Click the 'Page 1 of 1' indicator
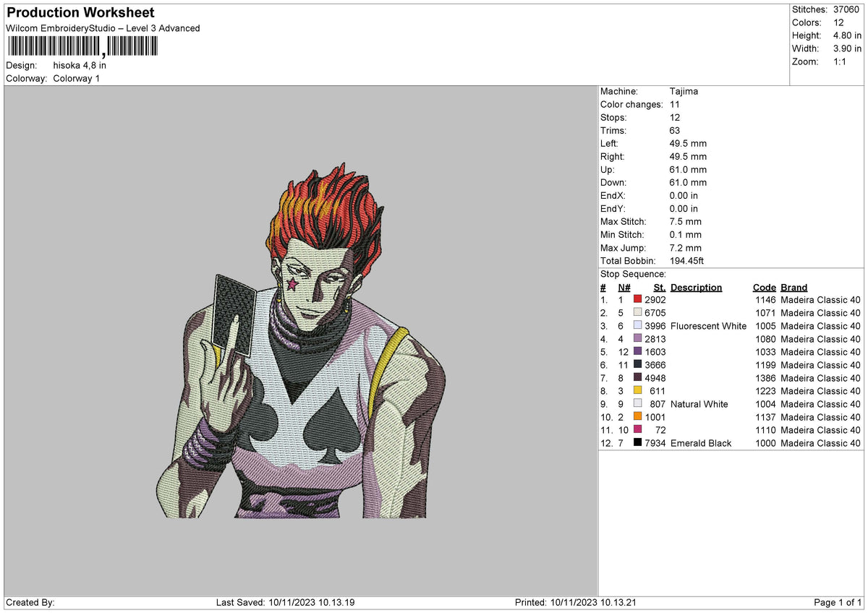Viewport: 868px width, 613px height. pyautogui.click(x=838, y=602)
